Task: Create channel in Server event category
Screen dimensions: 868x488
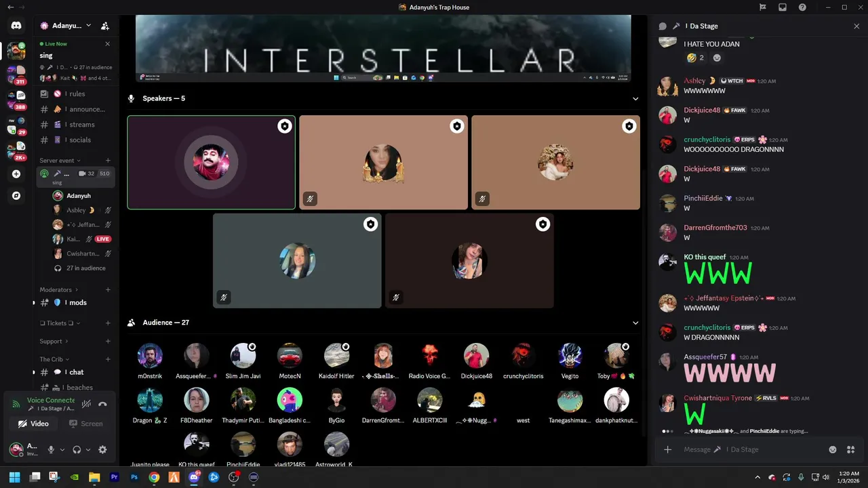Action: (x=108, y=161)
